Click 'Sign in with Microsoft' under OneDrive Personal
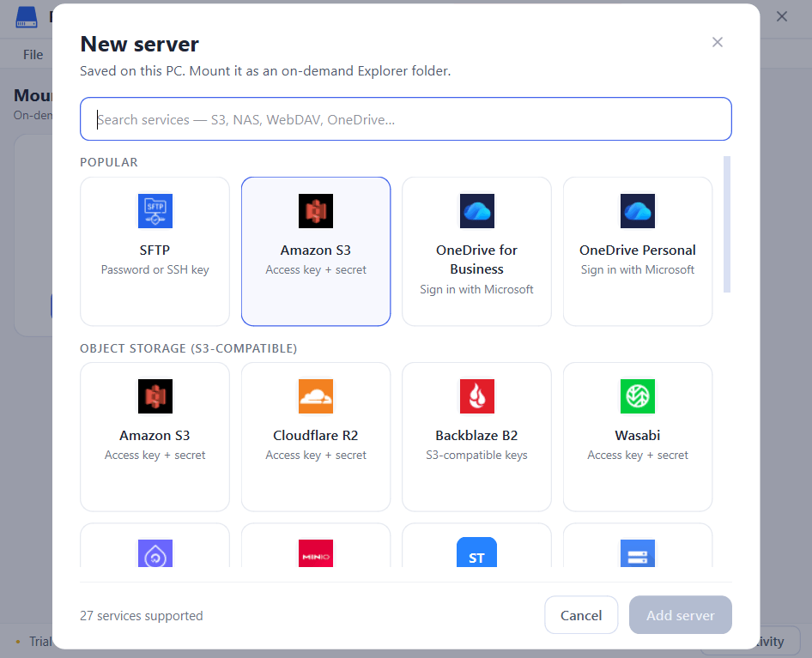 (638, 269)
